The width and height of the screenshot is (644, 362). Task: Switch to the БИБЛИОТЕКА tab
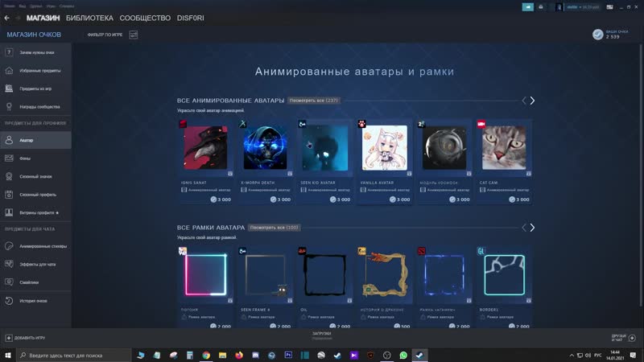[89, 18]
